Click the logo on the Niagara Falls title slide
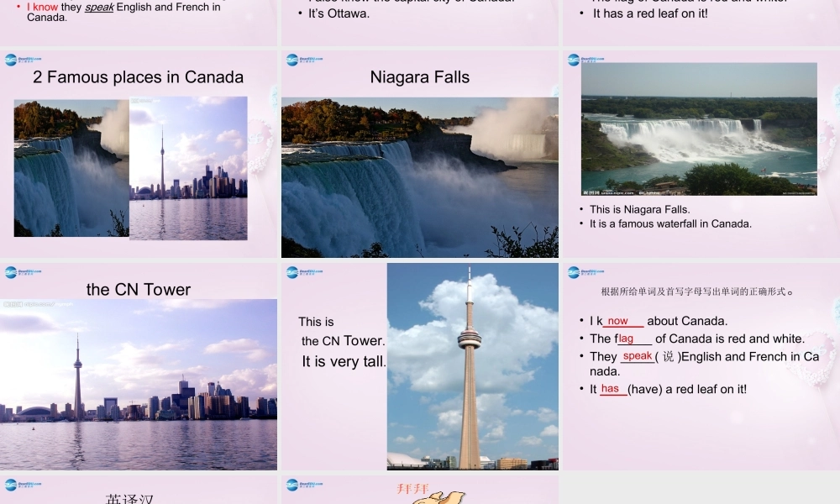Viewport: 840px width, 504px height. point(304,60)
